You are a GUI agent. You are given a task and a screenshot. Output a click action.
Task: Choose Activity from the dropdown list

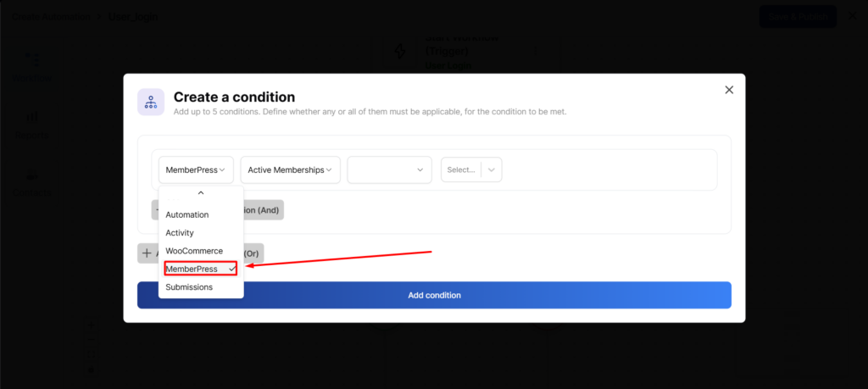[x=180, y=233]
